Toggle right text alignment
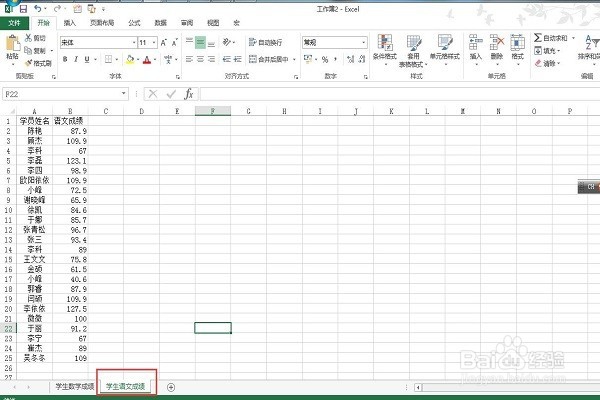Viewport: 600px width, 400px height. (211, 59)
